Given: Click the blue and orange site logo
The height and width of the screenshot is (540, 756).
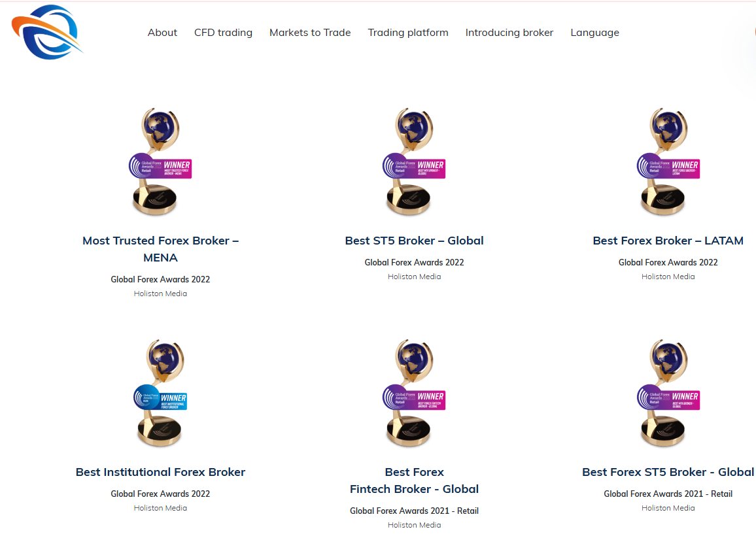Looking at the screenshot, I should pyautogui.click(x=46, y=32).
